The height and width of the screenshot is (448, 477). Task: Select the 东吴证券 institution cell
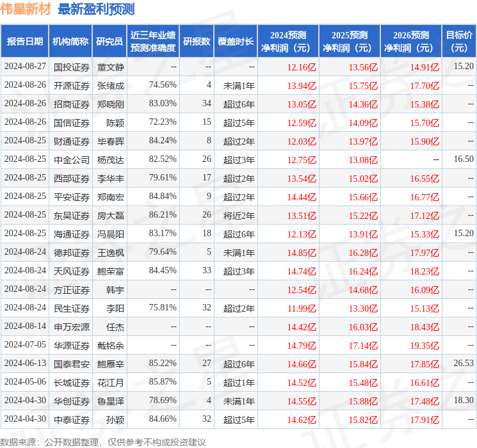(x=72, y=216)
